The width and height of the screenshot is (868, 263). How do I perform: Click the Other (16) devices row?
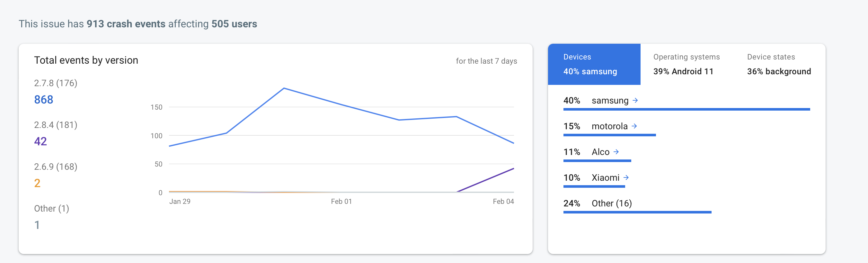(611, 203)
